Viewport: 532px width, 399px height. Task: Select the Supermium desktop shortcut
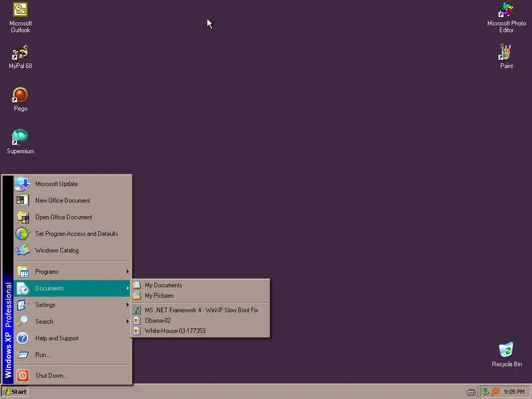[20, 142]
